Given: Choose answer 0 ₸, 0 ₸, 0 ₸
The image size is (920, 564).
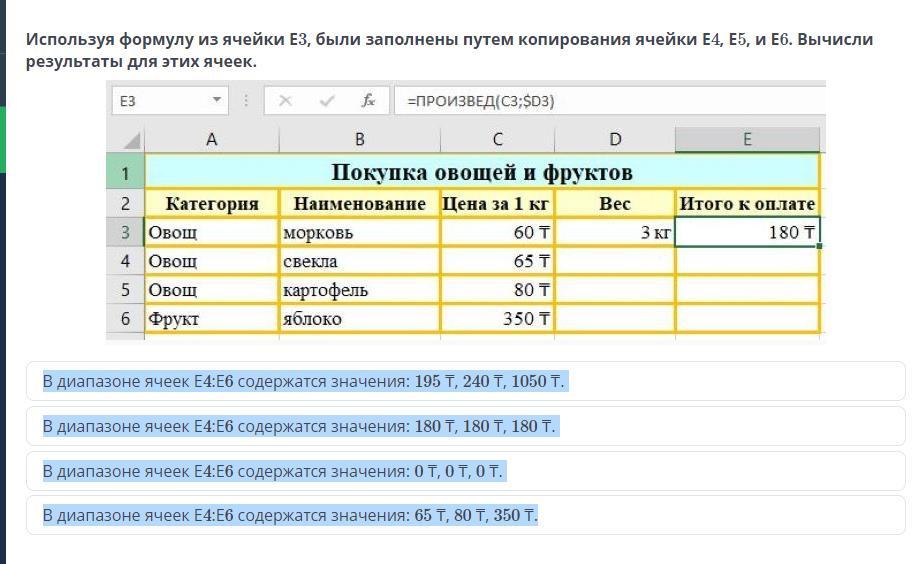Looking at the screenshot, I should [466, 471].
